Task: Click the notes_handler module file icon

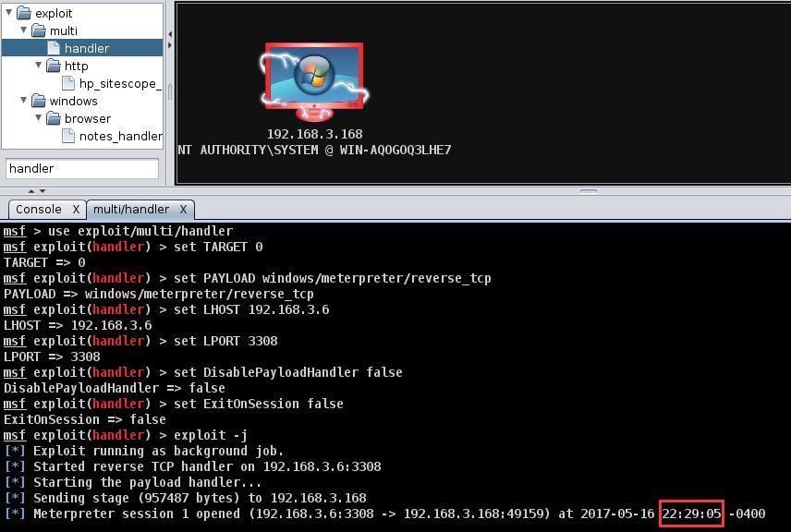Action: point(68,136)
